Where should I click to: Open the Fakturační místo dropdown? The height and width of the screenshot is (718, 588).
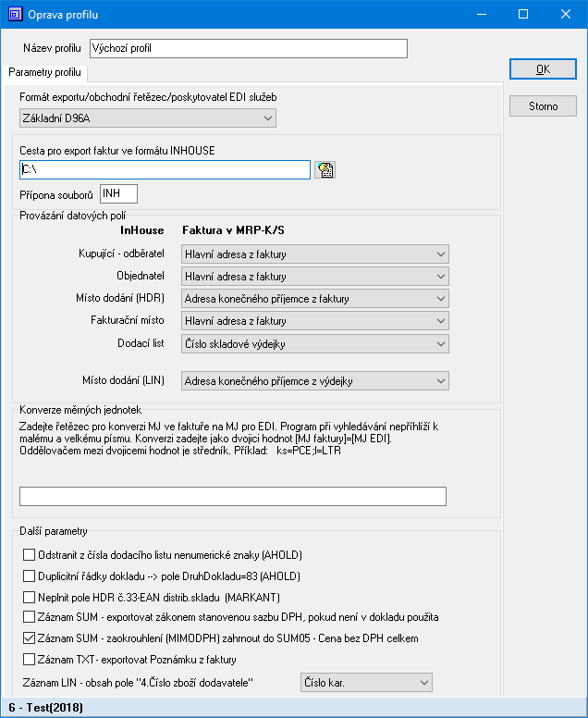pos(314,321)
